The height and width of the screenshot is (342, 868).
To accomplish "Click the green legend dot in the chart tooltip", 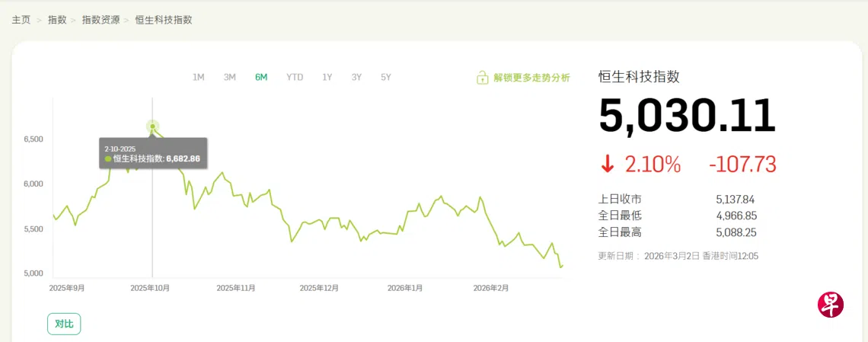I will (x=108, y=159).
